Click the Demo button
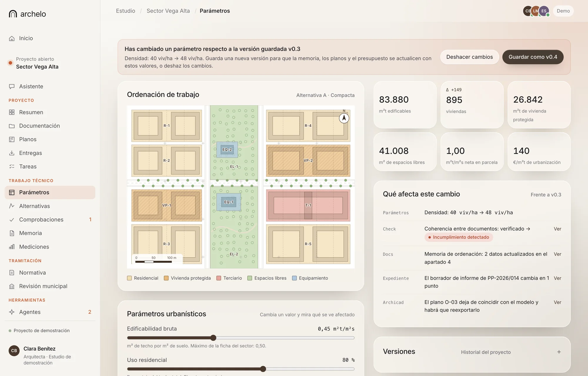Screen dimensions: 588x376 pos(563,11)
